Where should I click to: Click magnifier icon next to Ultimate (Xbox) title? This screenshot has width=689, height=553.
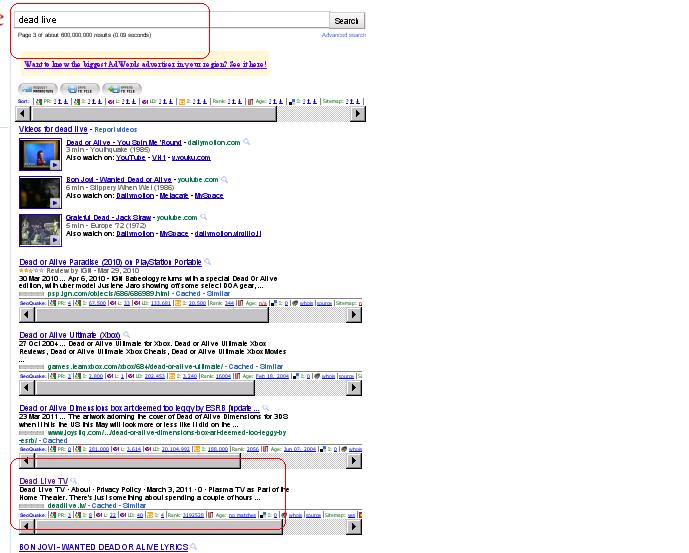click(x=127, y=335)
